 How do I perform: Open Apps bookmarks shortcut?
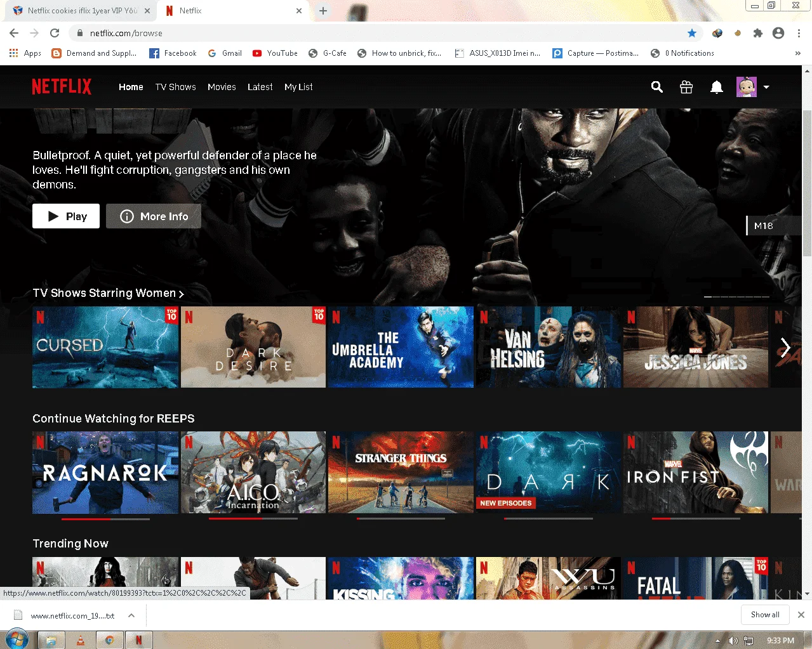tap(25, 53)
